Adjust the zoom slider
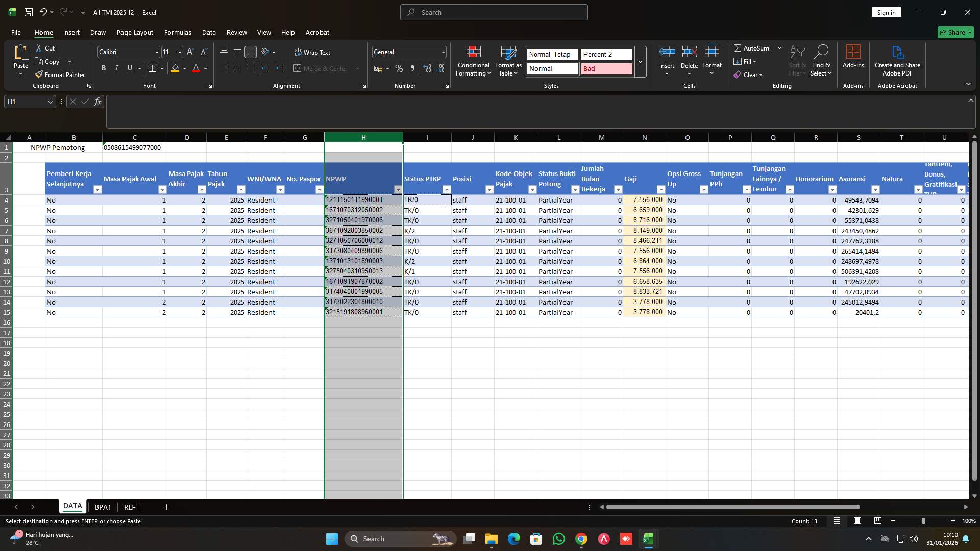Image resolution: width=980 pixels, height=551 pixels. pos(923,521)
